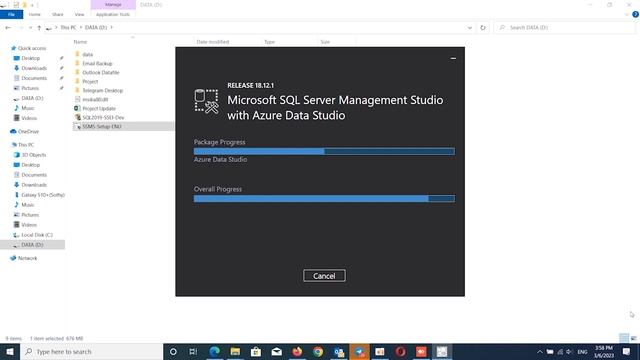The height and width of the screenshot is (360, 640).
Task: Open Local Disk (C:) in navigation pane
Action: point(37,235)
